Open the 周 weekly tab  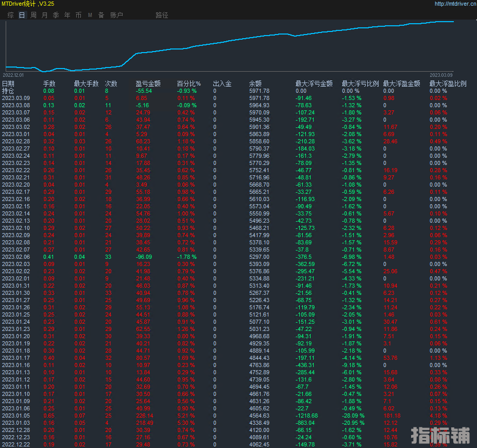(33, 15)
